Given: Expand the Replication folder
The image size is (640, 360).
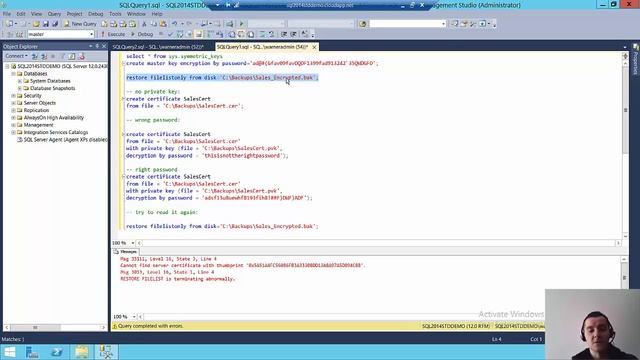Looking at the screenshot, I should click(13, 110).
